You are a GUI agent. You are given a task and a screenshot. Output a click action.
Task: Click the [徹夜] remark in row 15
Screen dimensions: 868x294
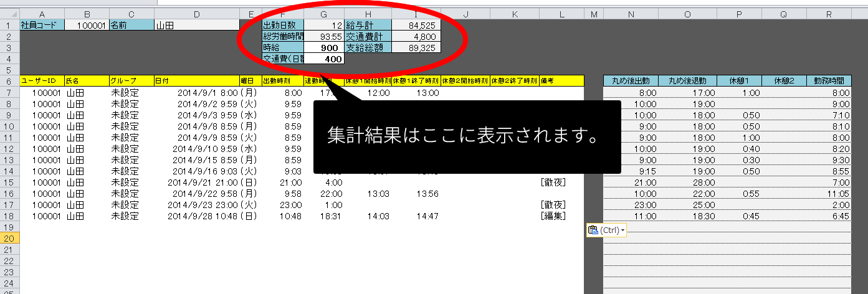(553, 183)
